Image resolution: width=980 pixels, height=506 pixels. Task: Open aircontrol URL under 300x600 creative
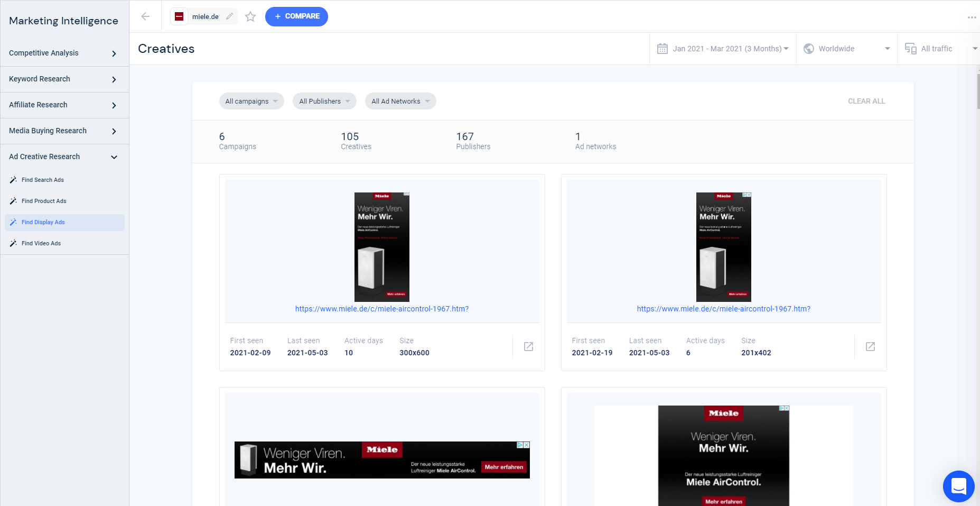coord(382,309)
